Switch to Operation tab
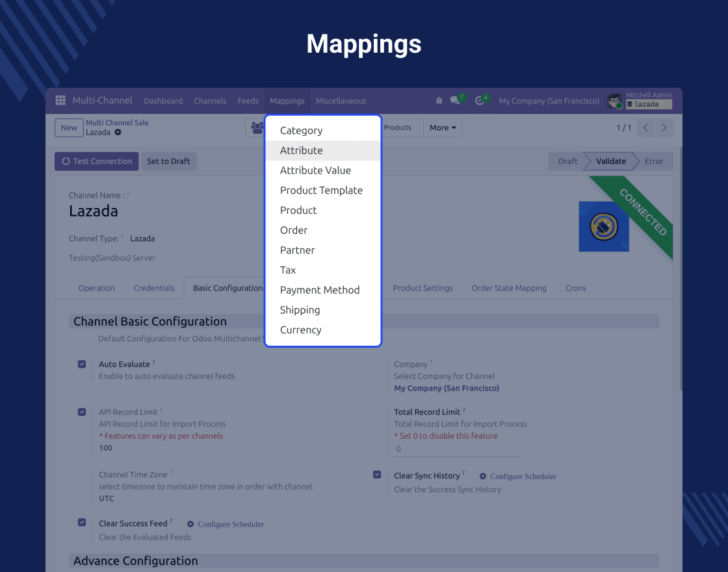 click(97, 288)
